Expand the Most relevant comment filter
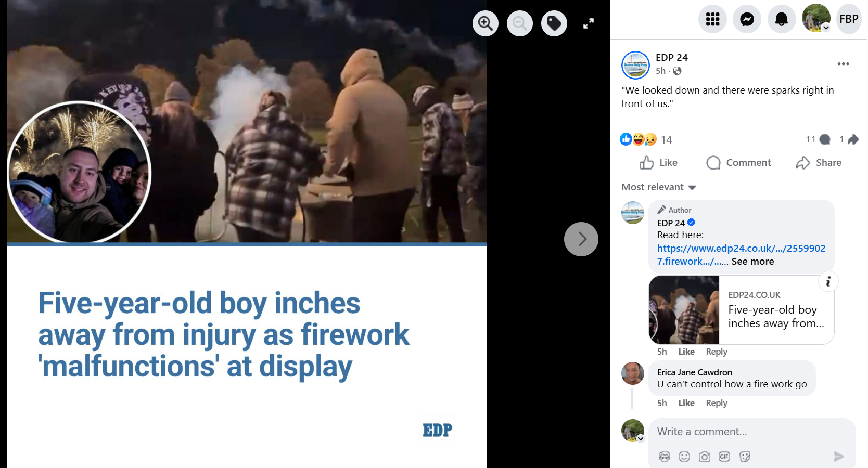The height and width of the screenshot is (468, 868). (658, 187)
